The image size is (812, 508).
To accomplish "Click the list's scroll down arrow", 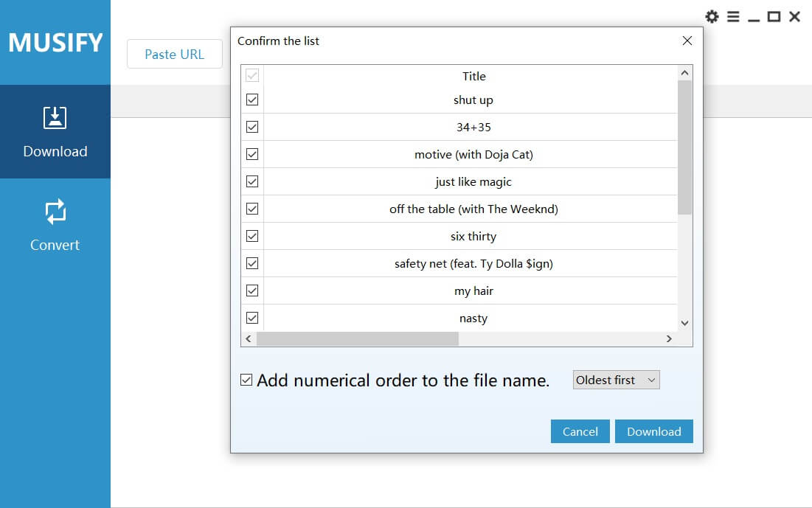I will point(684,323).
